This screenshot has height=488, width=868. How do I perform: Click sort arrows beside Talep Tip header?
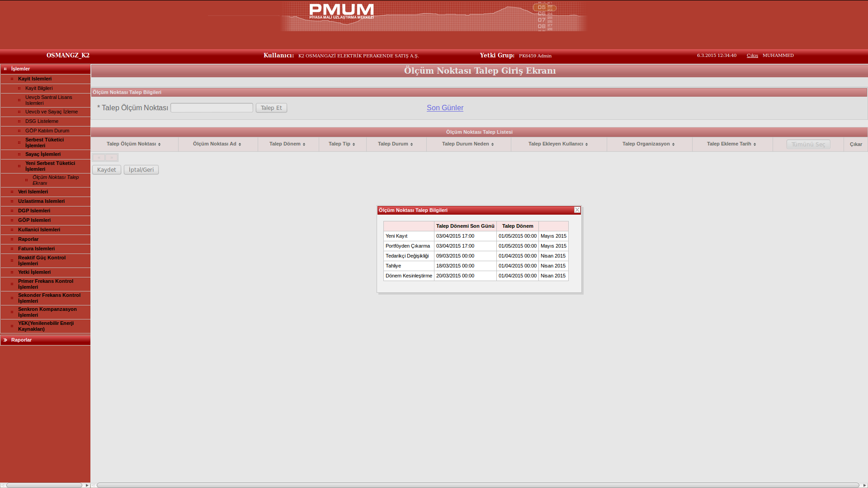(x=354, y=145)
